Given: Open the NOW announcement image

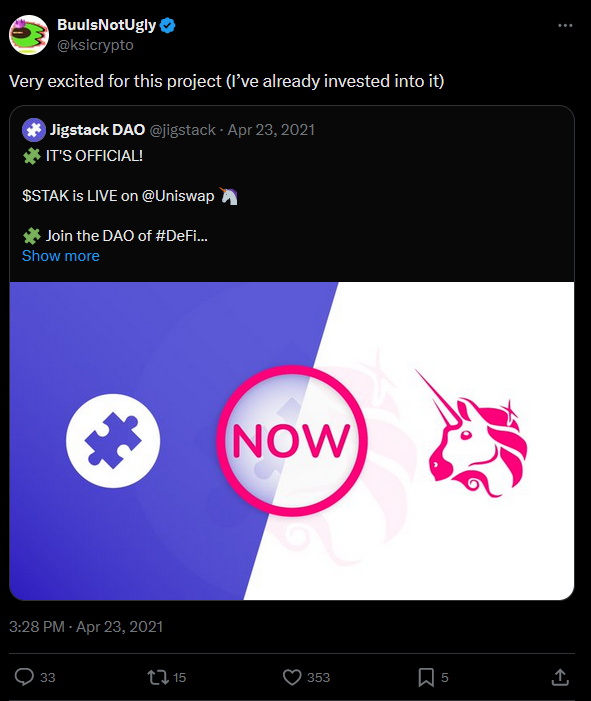Looking at the screenshot, I should 292,441.
